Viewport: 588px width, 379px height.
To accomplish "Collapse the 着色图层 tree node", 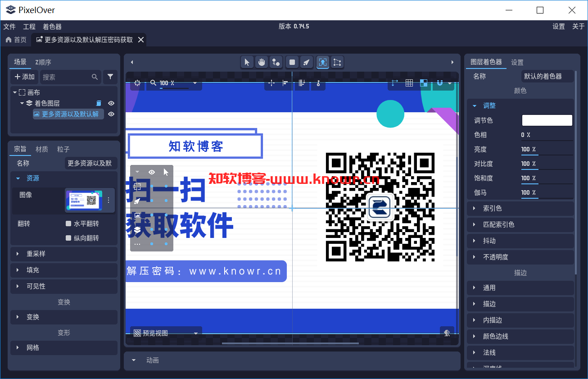I will 22,103.
